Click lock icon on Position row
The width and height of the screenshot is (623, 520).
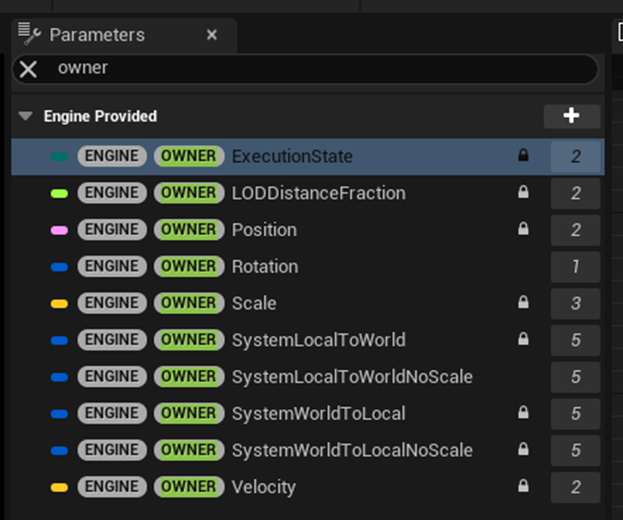click(523, 228)
